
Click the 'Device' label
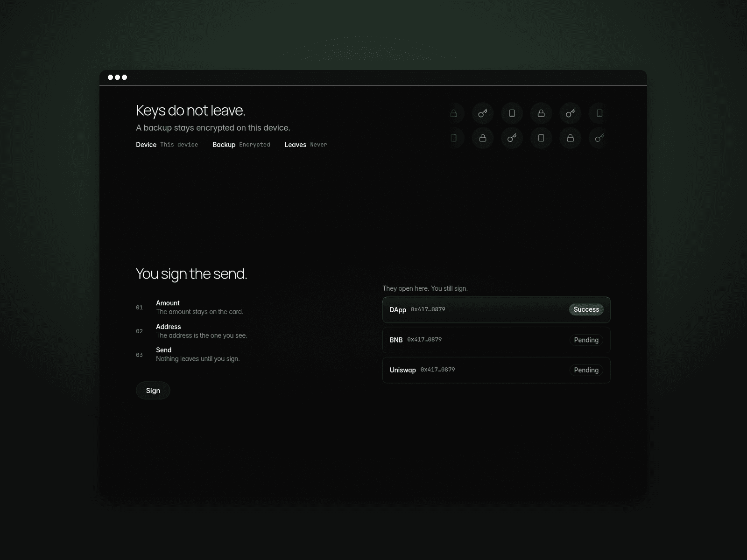tap(146, 145)
